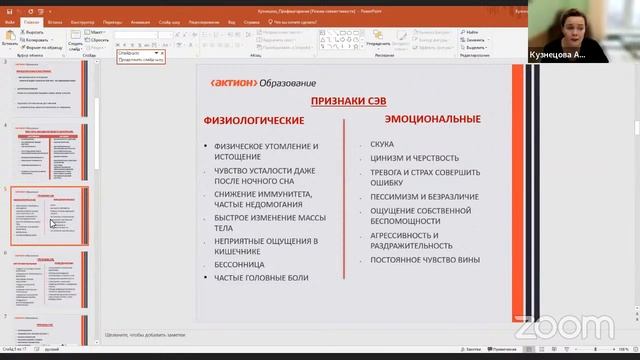Open the Макет layout dropdown
This screenshot has height=360, width=640.
coord(96,32)
